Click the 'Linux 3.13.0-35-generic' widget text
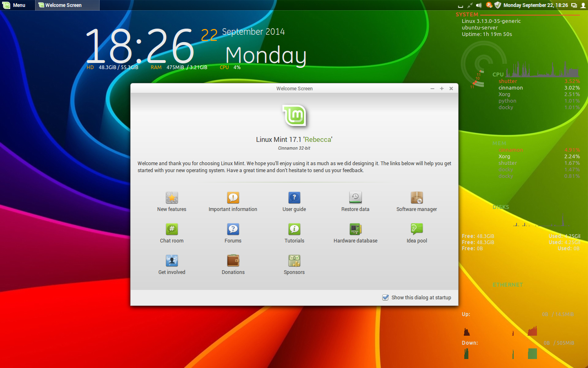588x368 pixels. [491, 21]
